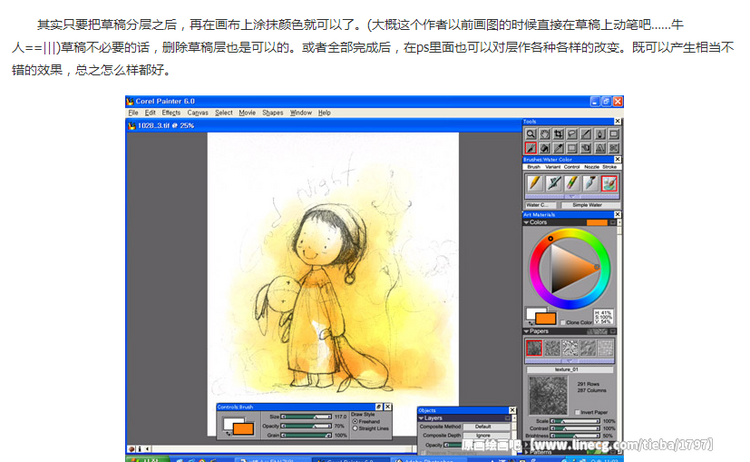
Task: Collapse the Colors section
Action: coord(526,222)
